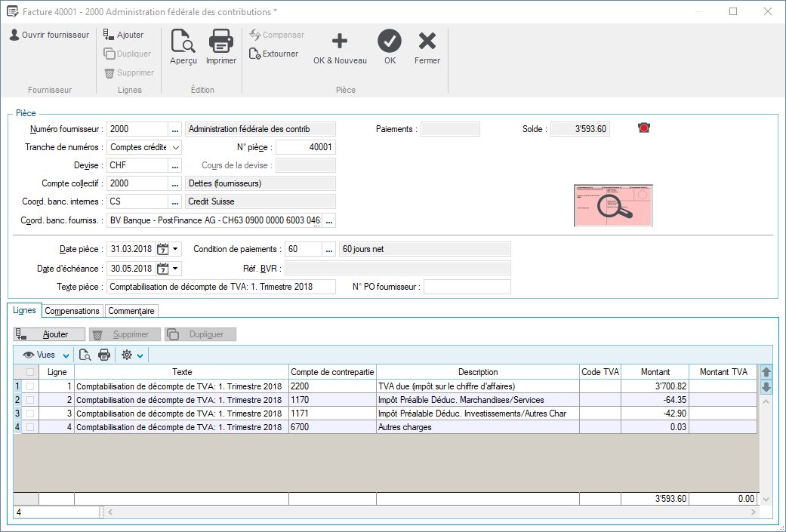
Task: Tick the checkbox for line 3
Action: [x=30, y=414]
